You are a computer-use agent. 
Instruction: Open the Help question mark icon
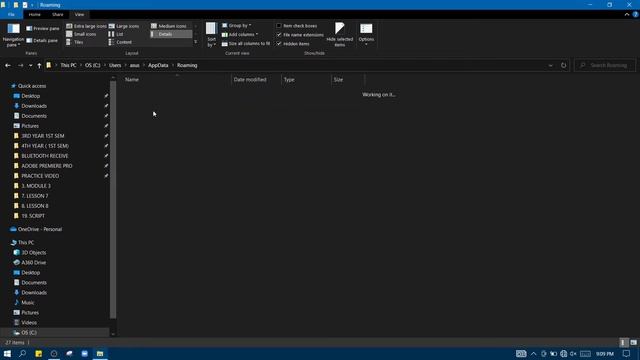636,14
